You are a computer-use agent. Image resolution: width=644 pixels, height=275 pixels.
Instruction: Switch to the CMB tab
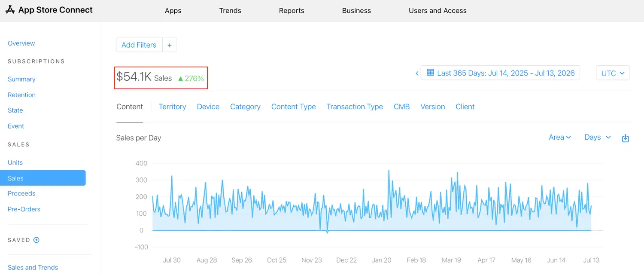click(x=401, y=107)
